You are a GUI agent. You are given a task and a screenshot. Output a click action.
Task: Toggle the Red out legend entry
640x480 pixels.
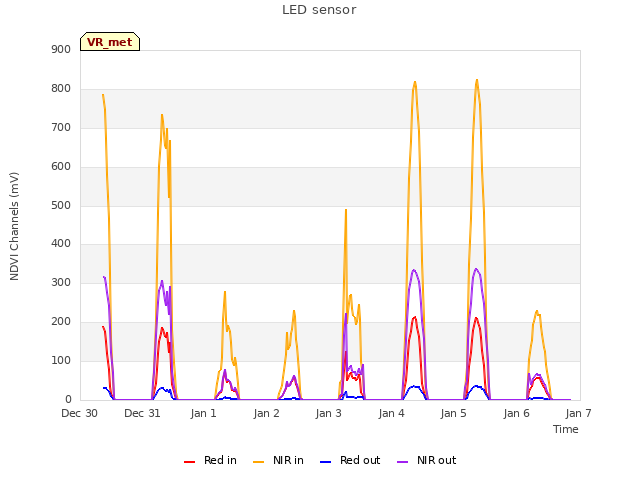[x=350, y=460]
